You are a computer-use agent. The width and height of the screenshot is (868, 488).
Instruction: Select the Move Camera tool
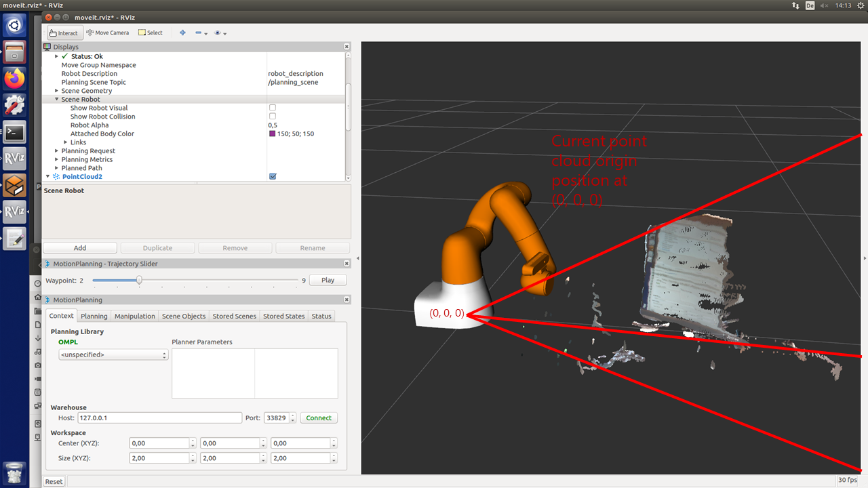click(x=107, y=32)
